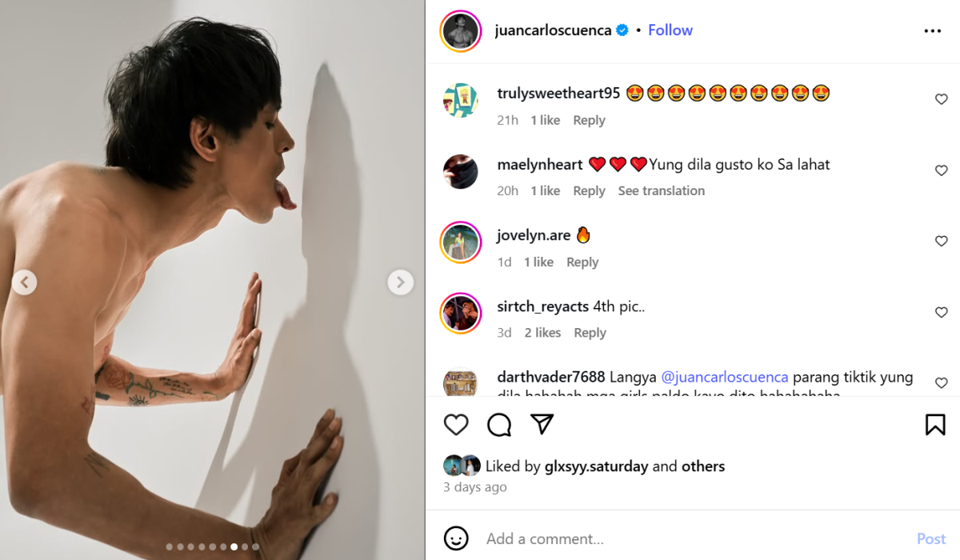This screenshot has width=960, height=560.
Task: Like trulysweetheart95's comment
Action: point(942,99)
